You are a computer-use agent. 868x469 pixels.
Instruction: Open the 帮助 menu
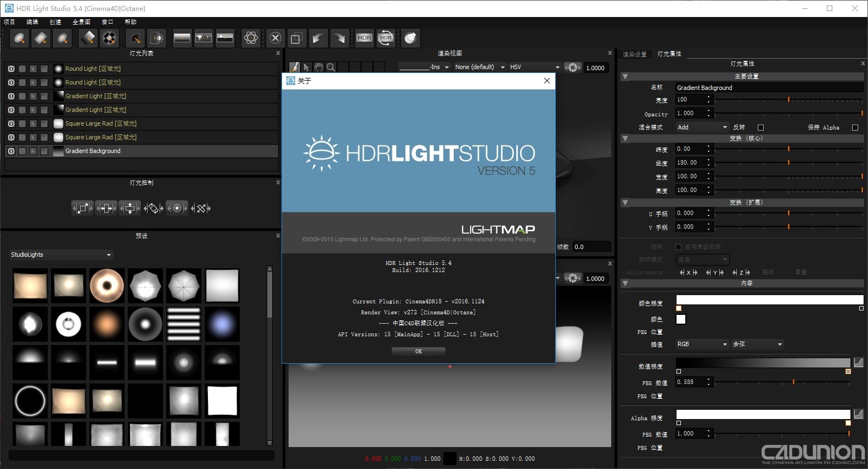(131, 22)
